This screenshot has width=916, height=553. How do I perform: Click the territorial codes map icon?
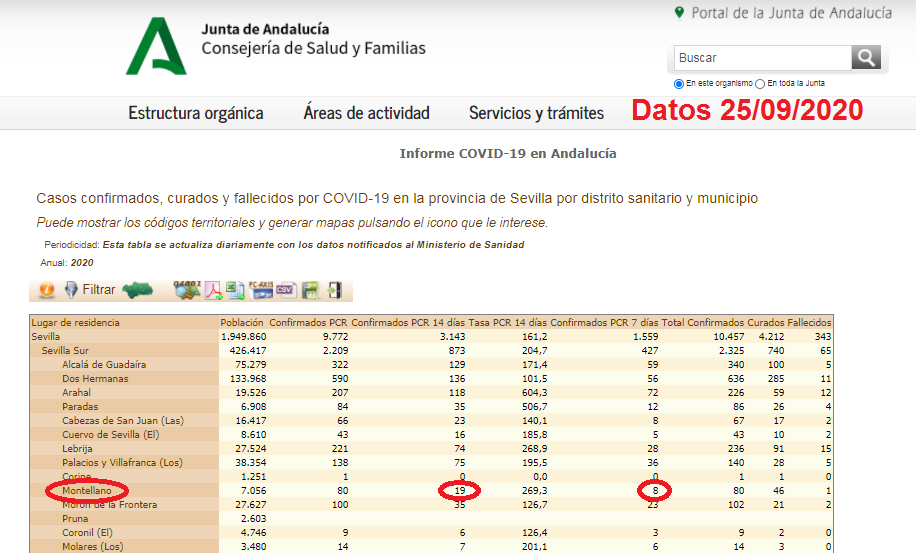click(x=187, y=290)
